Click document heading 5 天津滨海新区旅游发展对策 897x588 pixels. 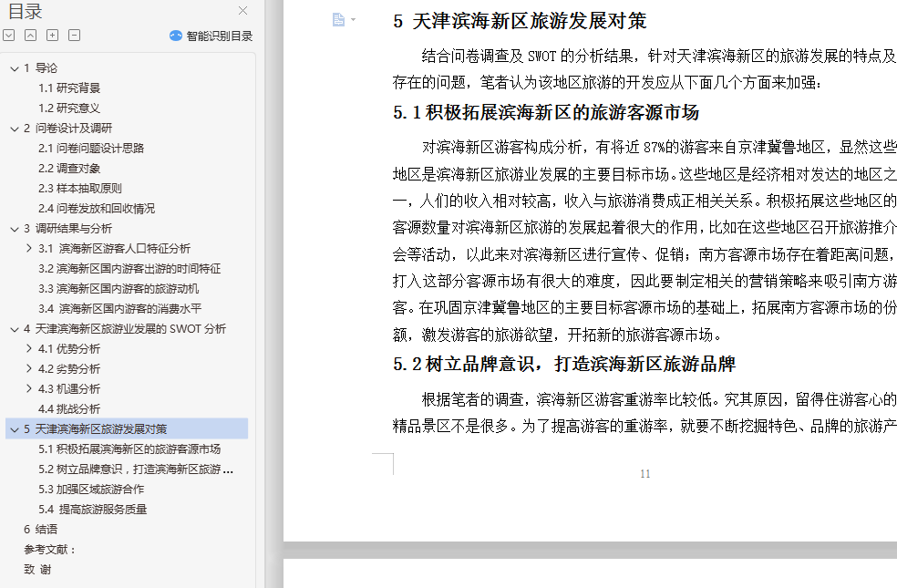pyautogui.click(x=520, y=21)
